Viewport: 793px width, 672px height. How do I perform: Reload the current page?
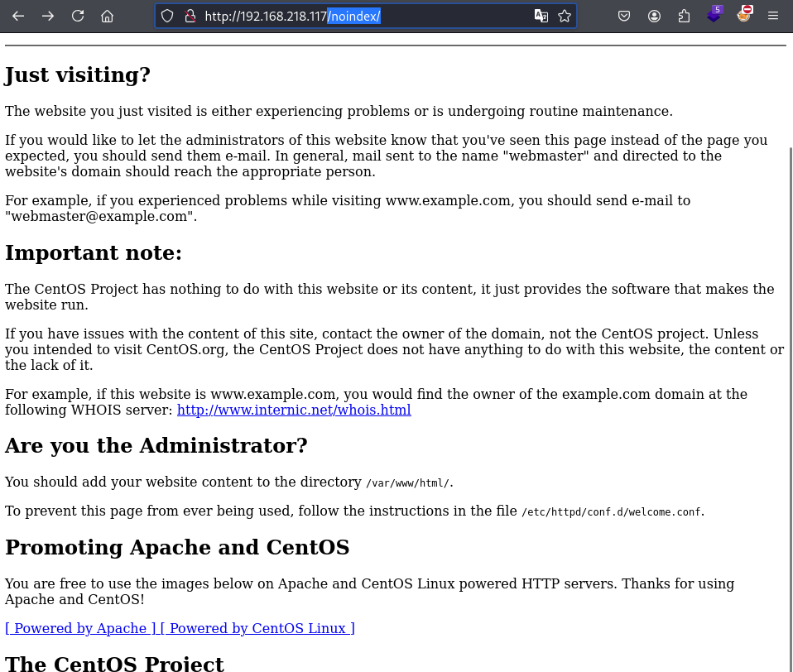(x=77, y=17)
